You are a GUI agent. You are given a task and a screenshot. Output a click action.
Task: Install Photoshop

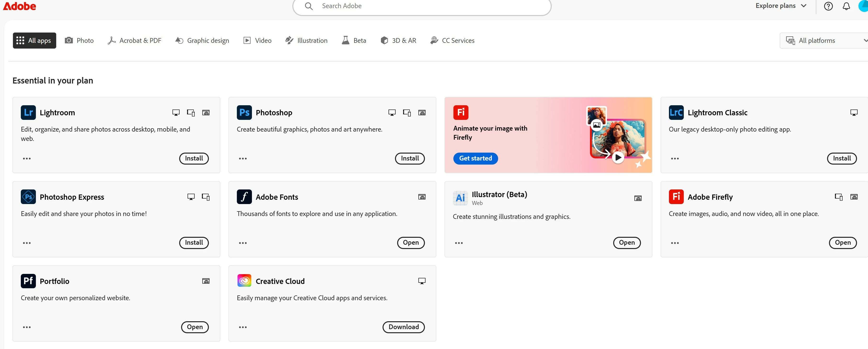tap(409, 158)
